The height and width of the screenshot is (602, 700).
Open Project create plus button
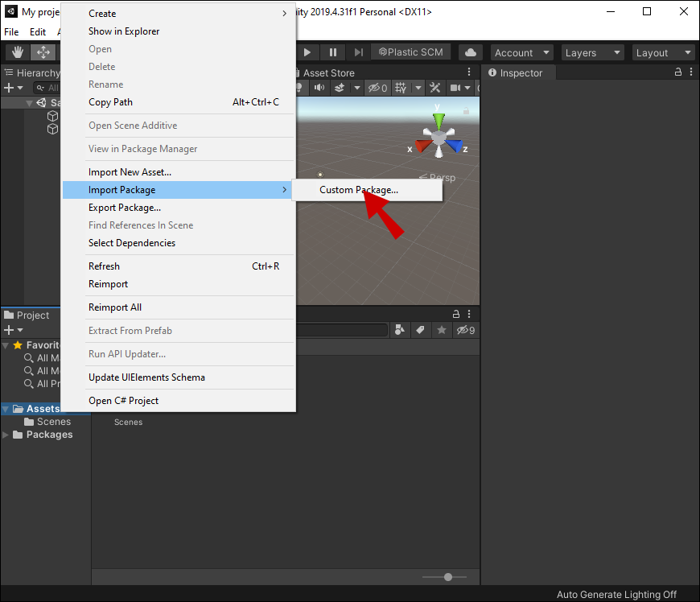click(9, 330)
